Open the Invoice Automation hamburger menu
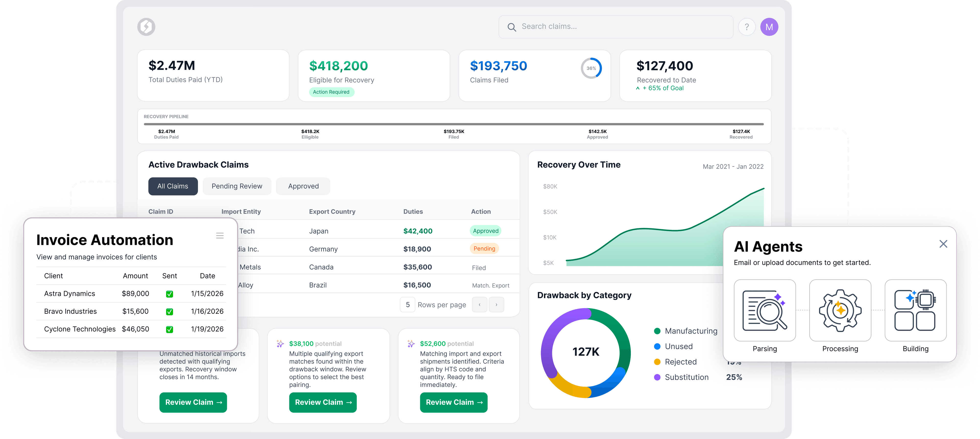The width and height of the screenshot is (980, 439). pos(220,235)
